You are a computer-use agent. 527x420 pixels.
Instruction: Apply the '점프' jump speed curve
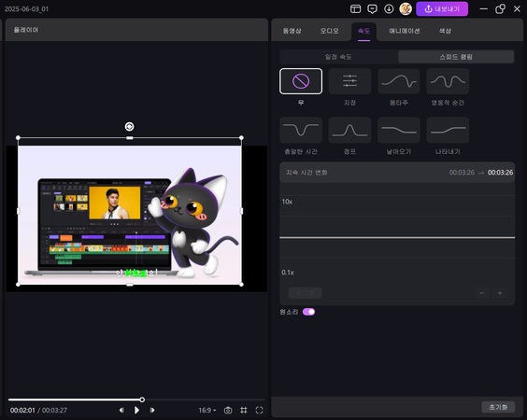point(349,130)
